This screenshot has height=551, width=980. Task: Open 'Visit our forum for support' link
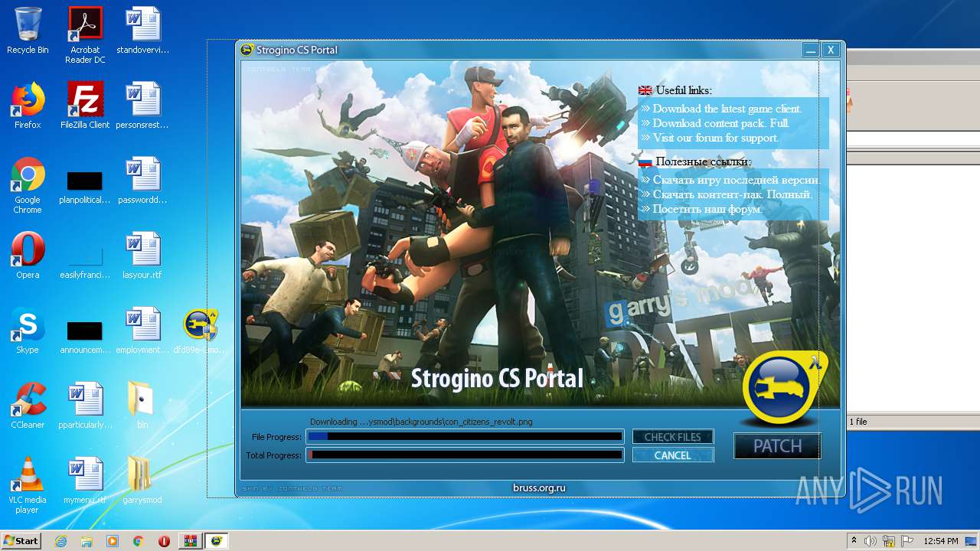[716, 138]
